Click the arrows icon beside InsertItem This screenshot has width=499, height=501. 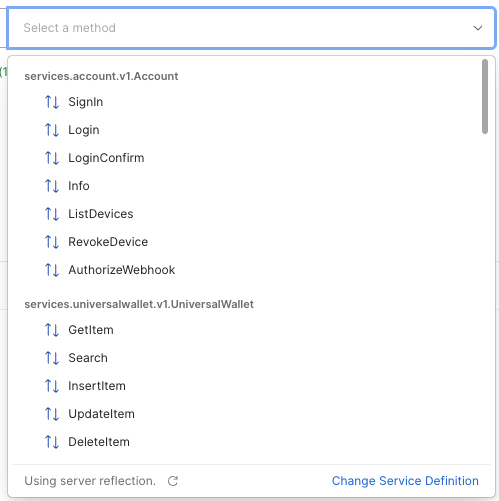pyautogui.click(x=52, y=386)
